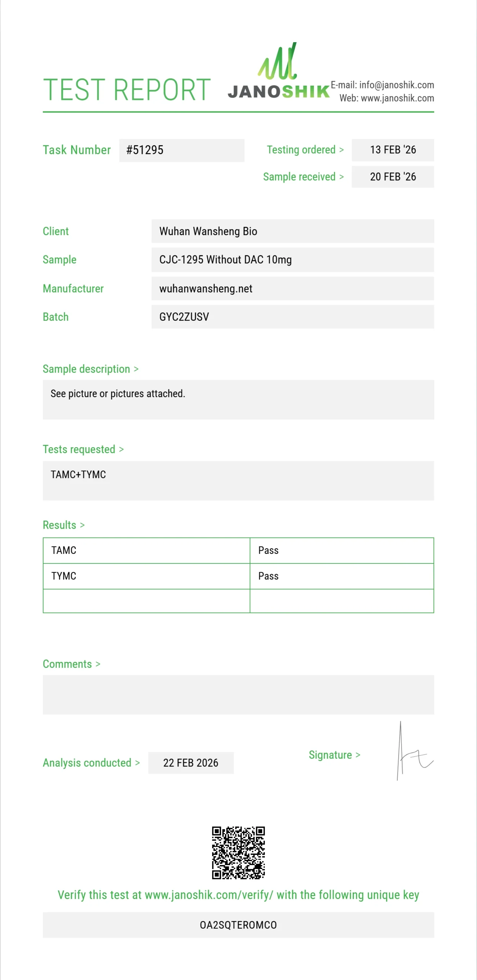Open the www.janoshik.com web link
This screenshot has height=980, width=477.
397,98
